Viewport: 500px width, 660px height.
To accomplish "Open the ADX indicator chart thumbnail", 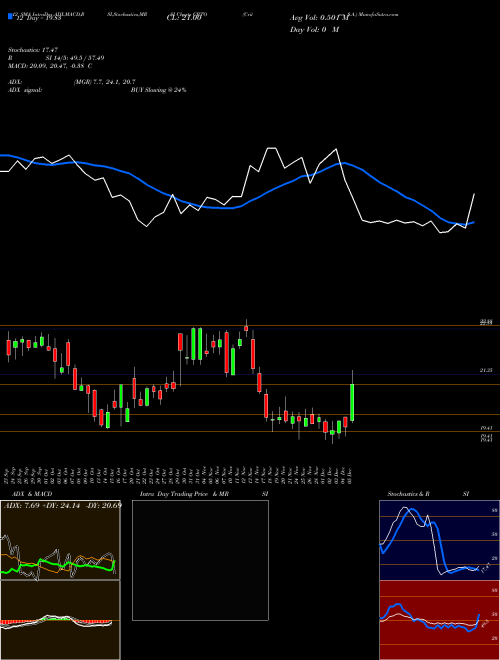I will click(x=60, y=540).
